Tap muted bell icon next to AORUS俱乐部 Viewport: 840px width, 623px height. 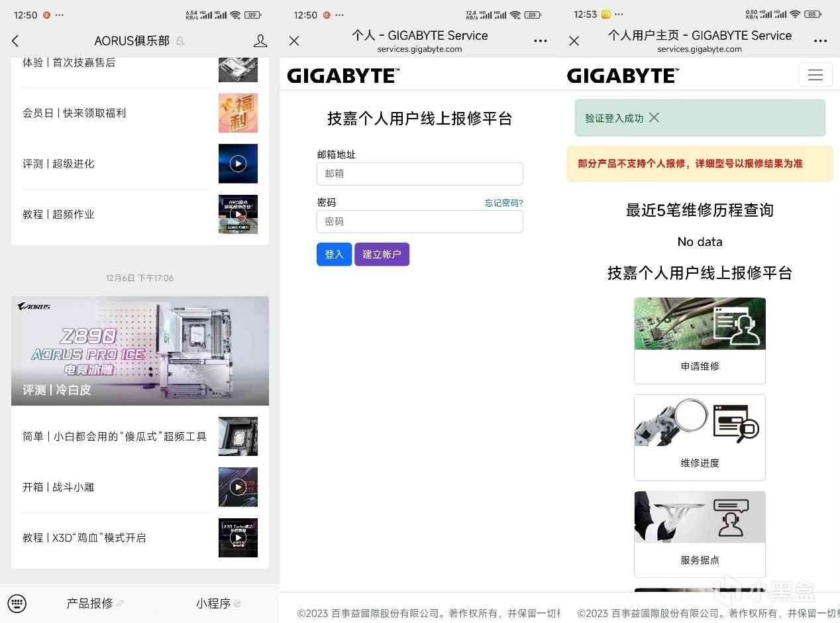pos(180,41)
